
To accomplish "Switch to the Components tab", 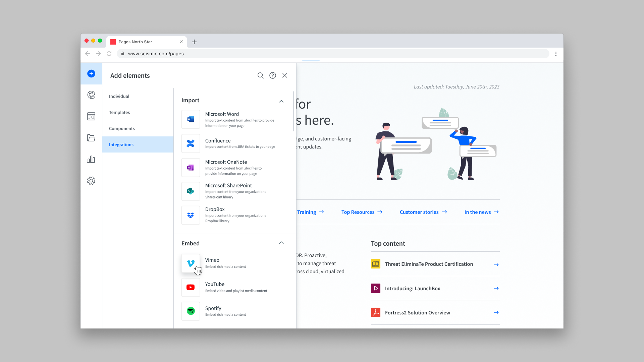I will [x=122, y=128].
